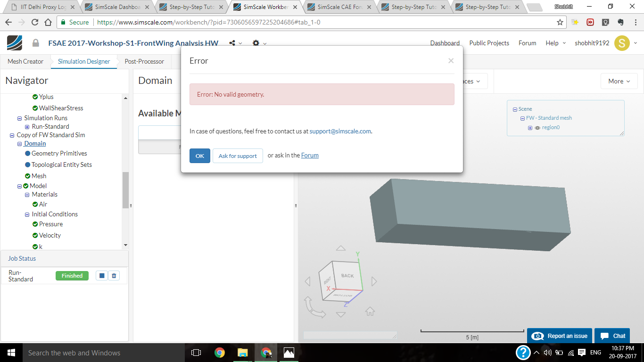Stop the Run-Standard job
The width and height of the screenshot is (644, 362).
[x=102, y=276]
